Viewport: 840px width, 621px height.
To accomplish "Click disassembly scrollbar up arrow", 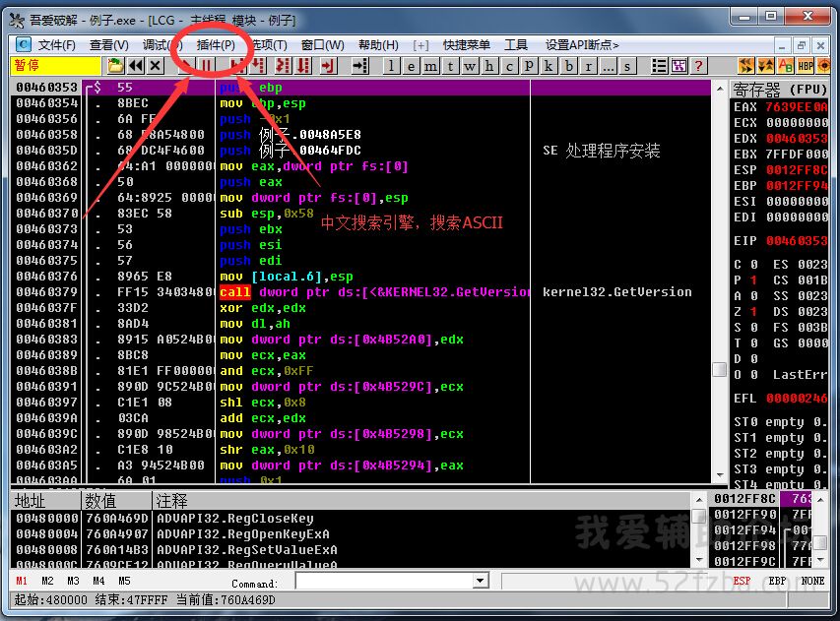I will pos(720,89).
